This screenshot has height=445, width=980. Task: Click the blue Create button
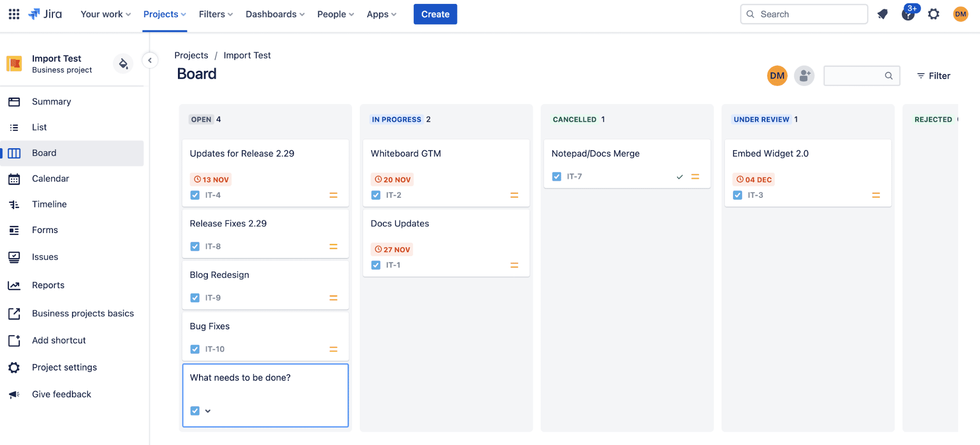click(x=435, y=14)
